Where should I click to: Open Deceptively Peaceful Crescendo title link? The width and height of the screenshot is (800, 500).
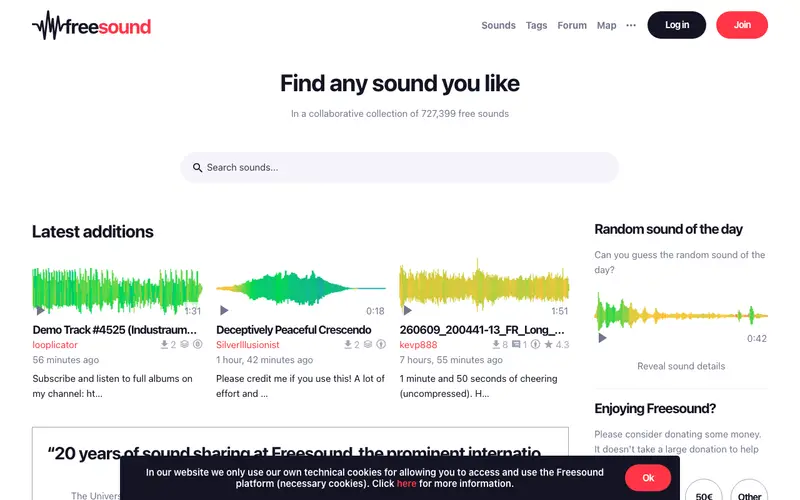tap(293, 330)
